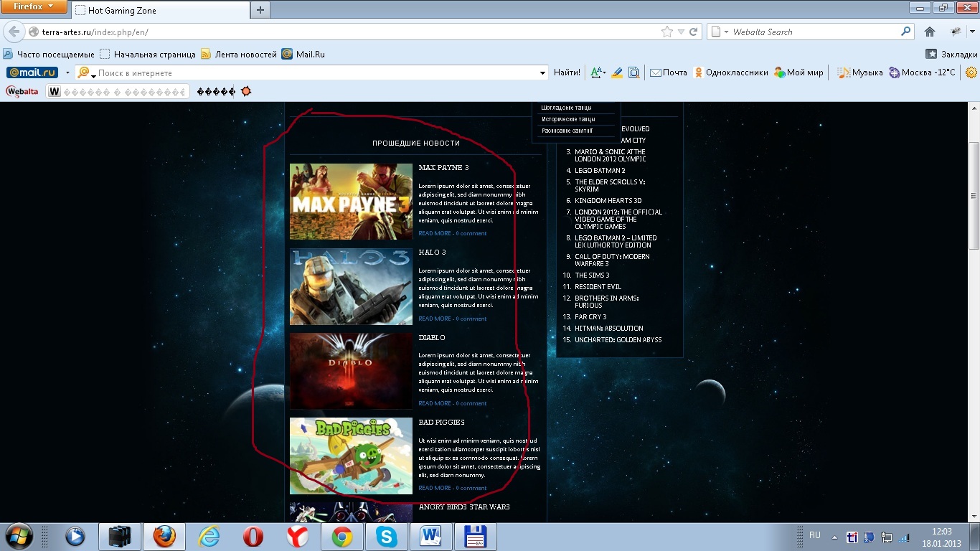Image resolution: width=980 pixels, height=551 pixels.
Task: Open 'Закладки' bookmarks menu
Action: point(952,54)
